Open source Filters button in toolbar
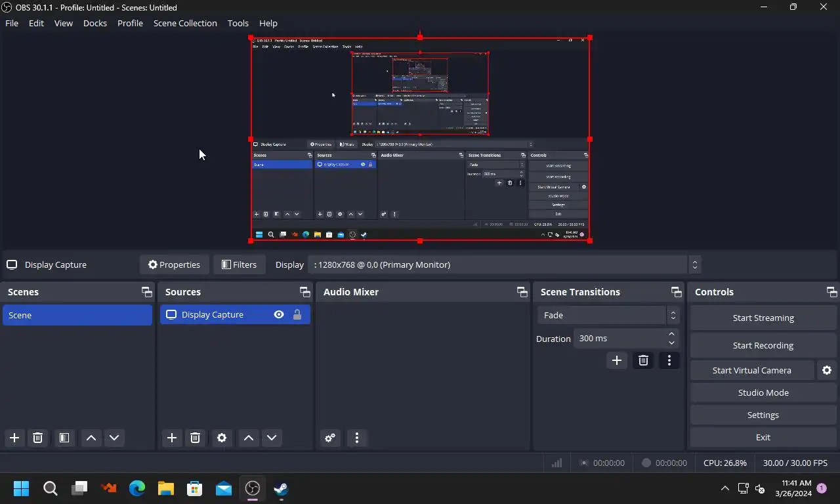The height and width of the screenshot is (504, 840). tap(239, 264)
